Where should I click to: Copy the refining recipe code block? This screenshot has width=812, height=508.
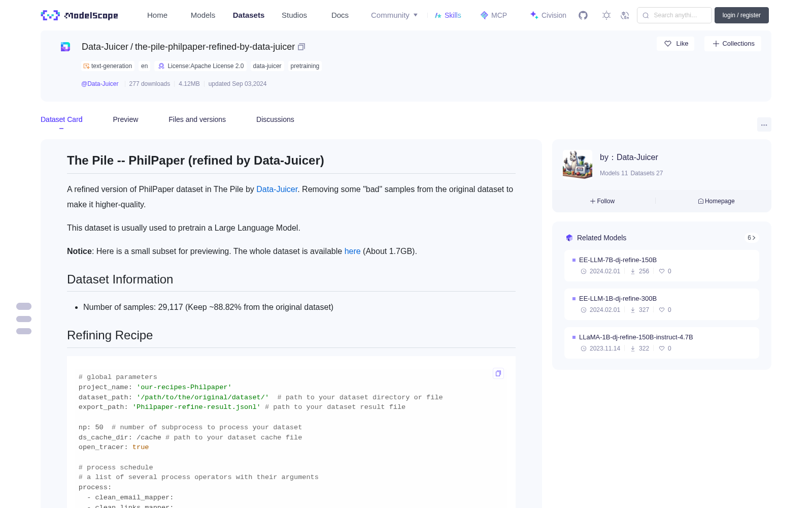coord(498,373)
